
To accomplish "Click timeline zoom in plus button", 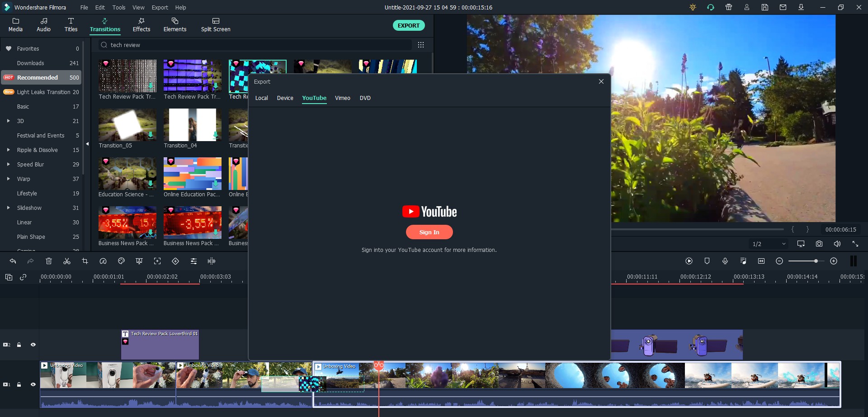I will click(834, 261).
